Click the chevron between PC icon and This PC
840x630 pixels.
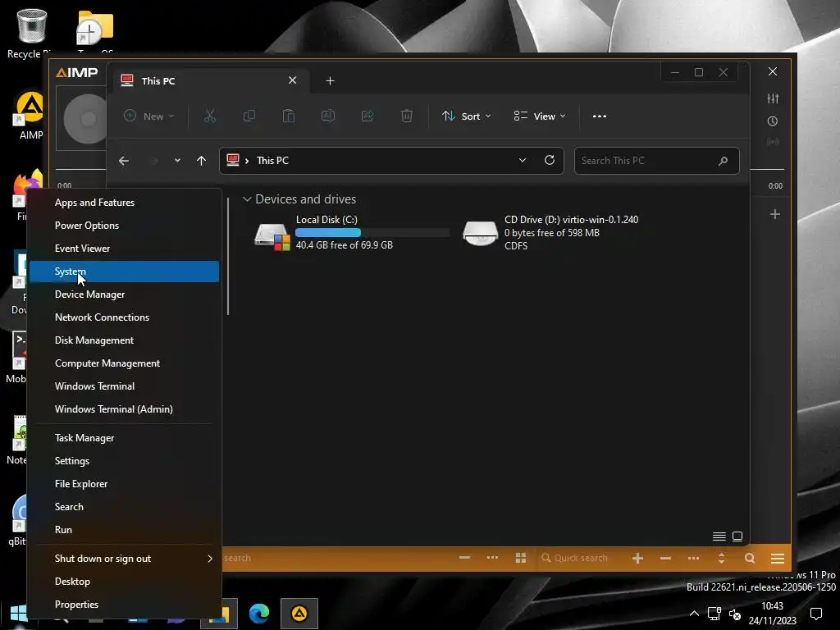coord(247,161)
